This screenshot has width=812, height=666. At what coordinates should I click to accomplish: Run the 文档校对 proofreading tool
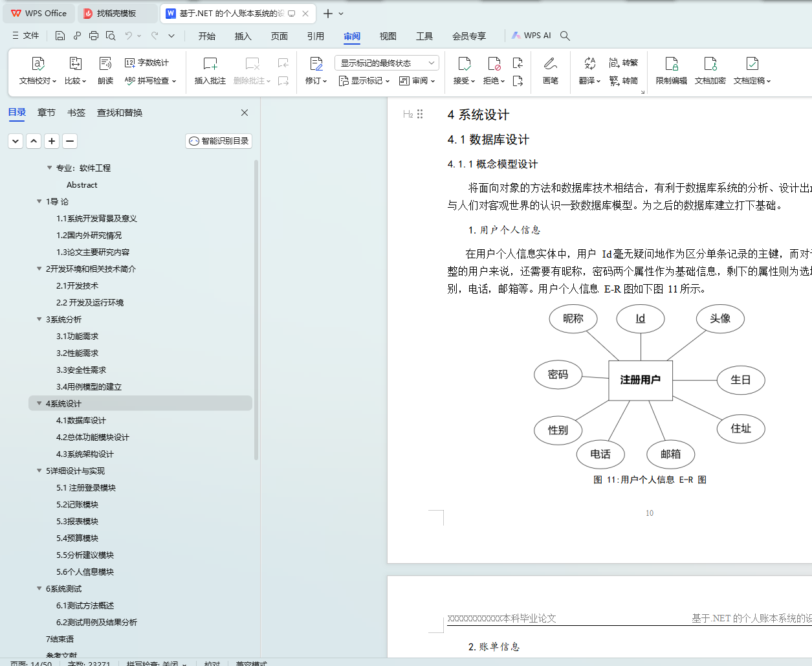point(38,71)
